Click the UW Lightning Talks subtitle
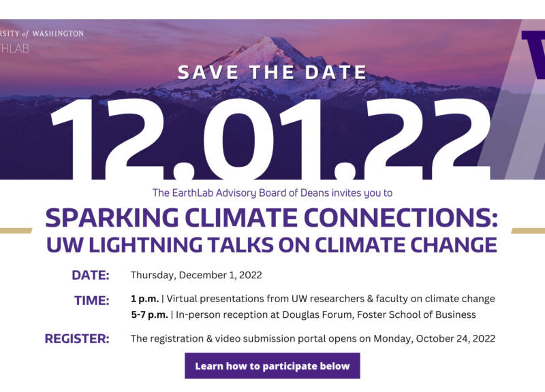 [272, 244]
